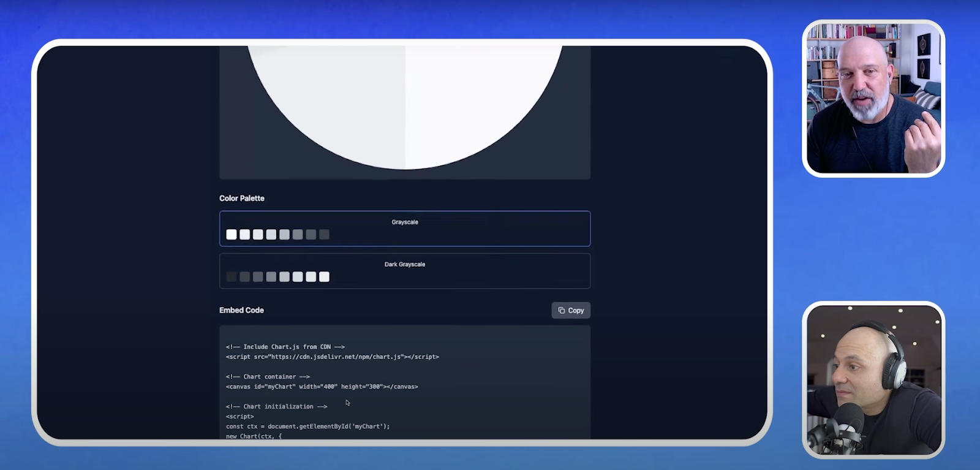This screenshot has width=980, height=470.
Task: Click the fifth swatch in Grayscale row
Action: tap(285, 235)
